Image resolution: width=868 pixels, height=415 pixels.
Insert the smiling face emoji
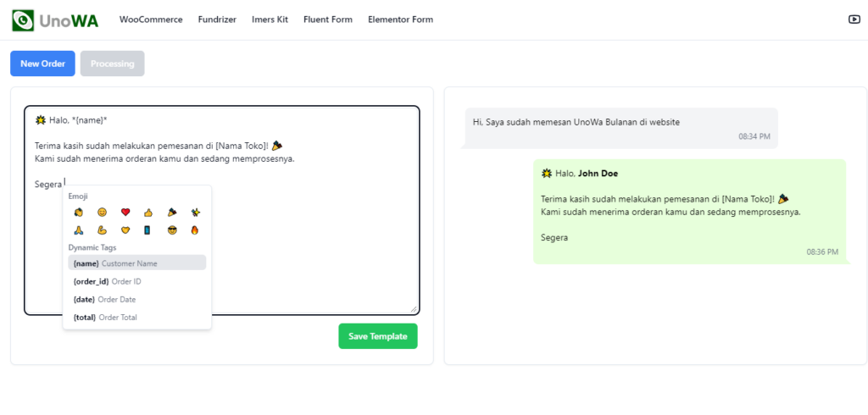(x=102, y=212)
